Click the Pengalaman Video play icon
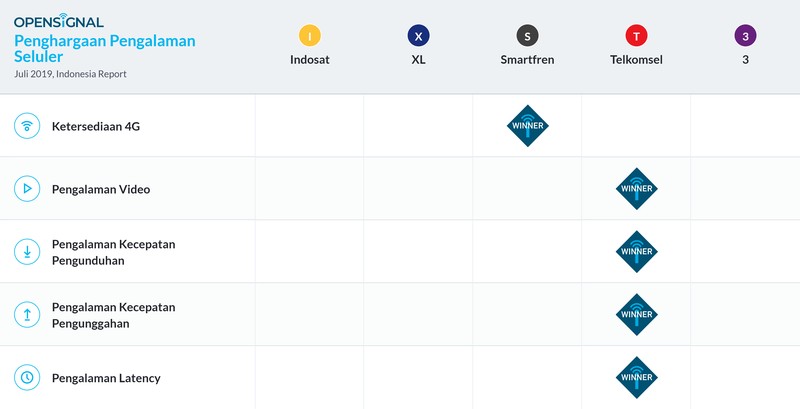The width and height of the screenshot is (800, 409). coord(27,189)
